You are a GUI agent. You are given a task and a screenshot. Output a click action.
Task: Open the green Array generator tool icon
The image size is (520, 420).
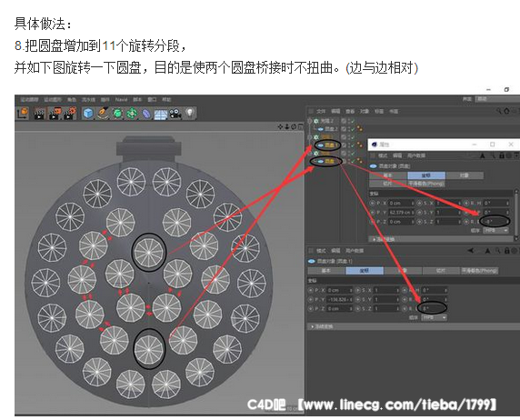(132, 114)
